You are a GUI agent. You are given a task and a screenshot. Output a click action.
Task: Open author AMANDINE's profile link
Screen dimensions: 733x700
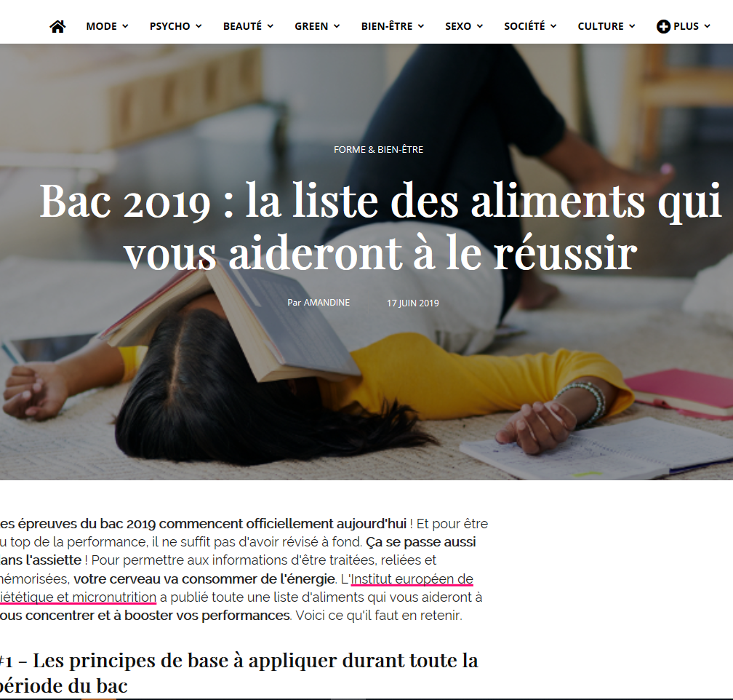tap(327, 303)
